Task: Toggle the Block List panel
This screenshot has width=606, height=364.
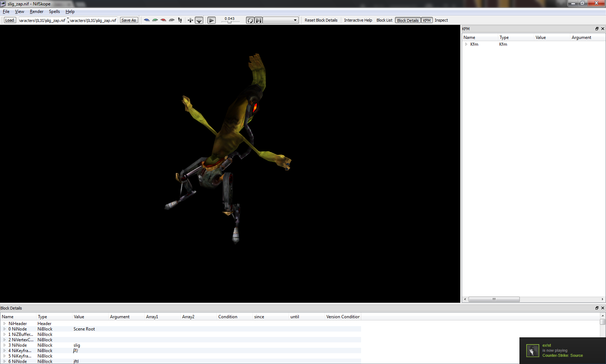Action: (384, 21)
